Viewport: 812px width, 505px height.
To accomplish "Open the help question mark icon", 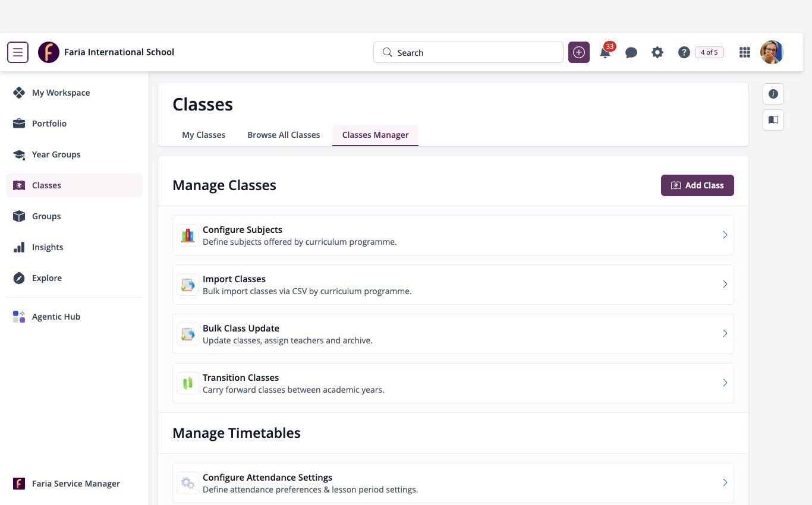I will tap(684, 52).
